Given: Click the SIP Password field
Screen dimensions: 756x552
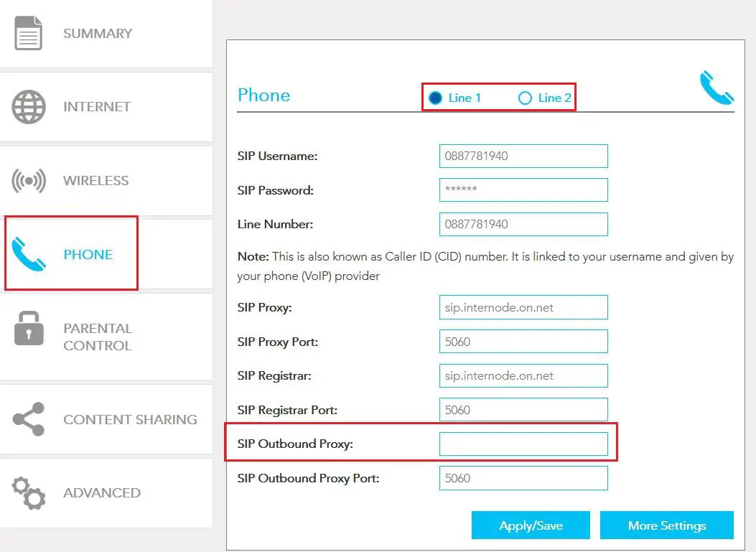Looking at the screenshot, I should click(x=523, y=190).
